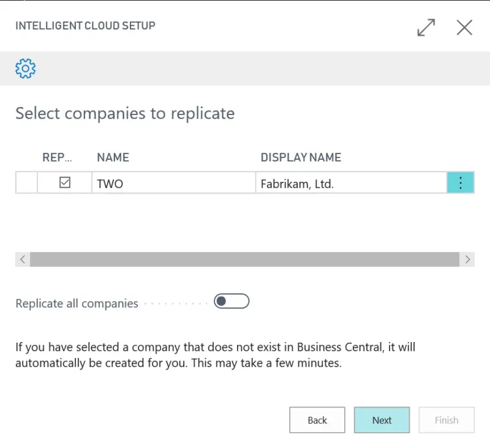The image size is (490, 448).
Task: Click the NAME column header
Action: [113, 157]
